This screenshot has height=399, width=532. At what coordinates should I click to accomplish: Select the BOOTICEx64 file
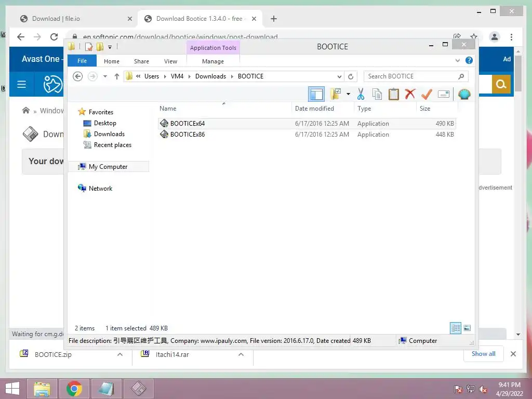point(307,124)
